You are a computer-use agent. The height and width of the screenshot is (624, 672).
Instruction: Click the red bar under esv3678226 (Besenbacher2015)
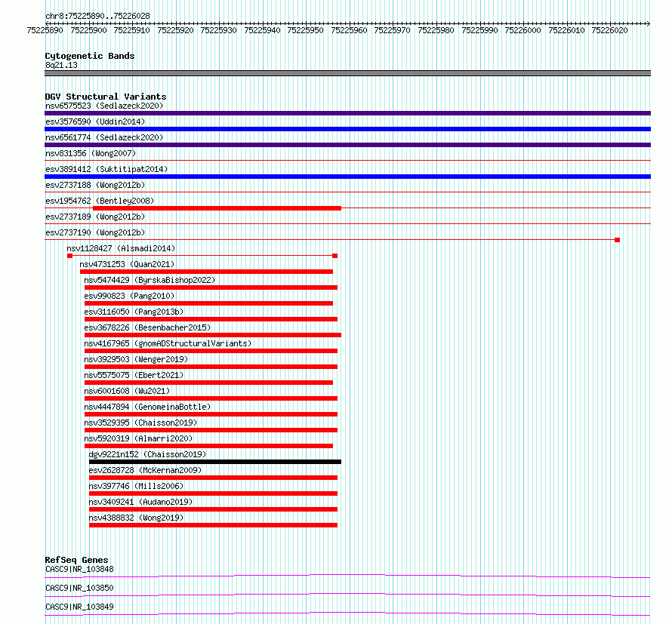tap(213, 335)
